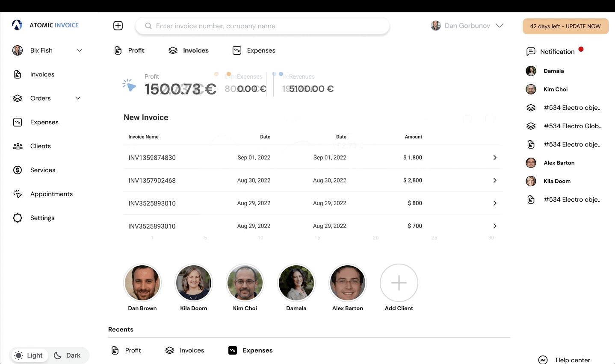
Task: Switch to Light mode theme
Action: (29, 355)
